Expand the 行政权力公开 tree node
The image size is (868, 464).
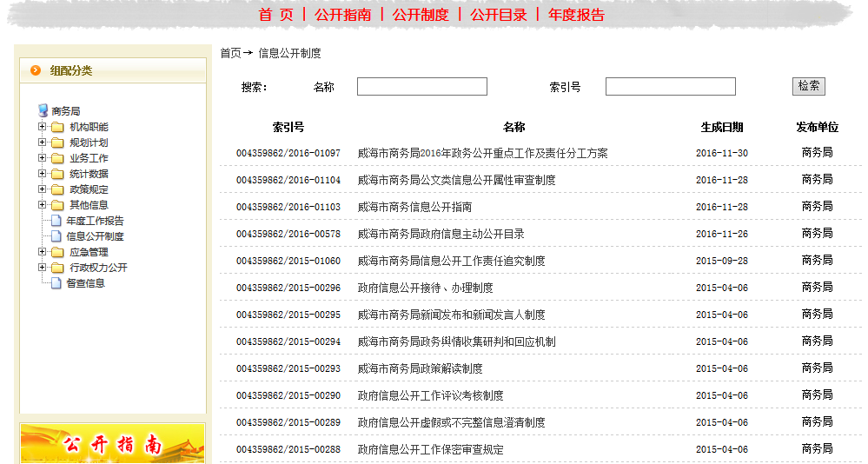tap(42, 268)
